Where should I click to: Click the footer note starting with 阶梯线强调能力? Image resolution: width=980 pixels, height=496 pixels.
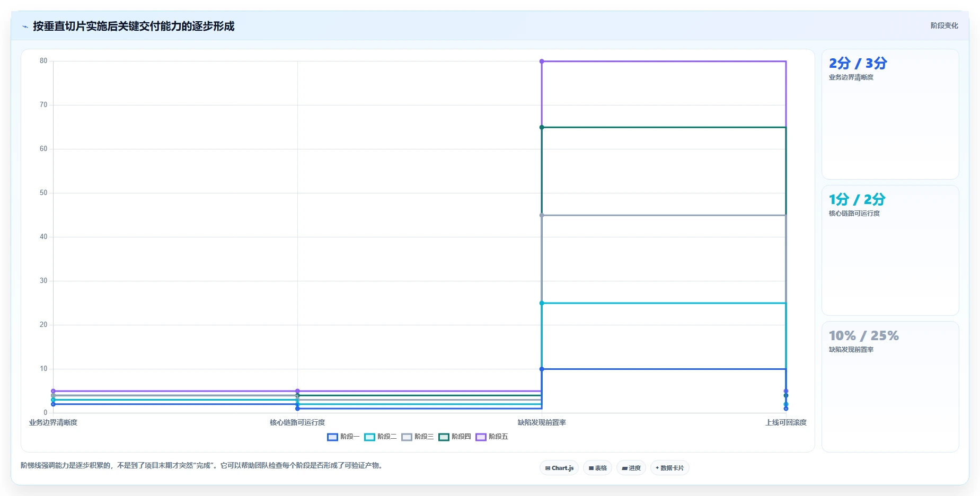point(201,465)
